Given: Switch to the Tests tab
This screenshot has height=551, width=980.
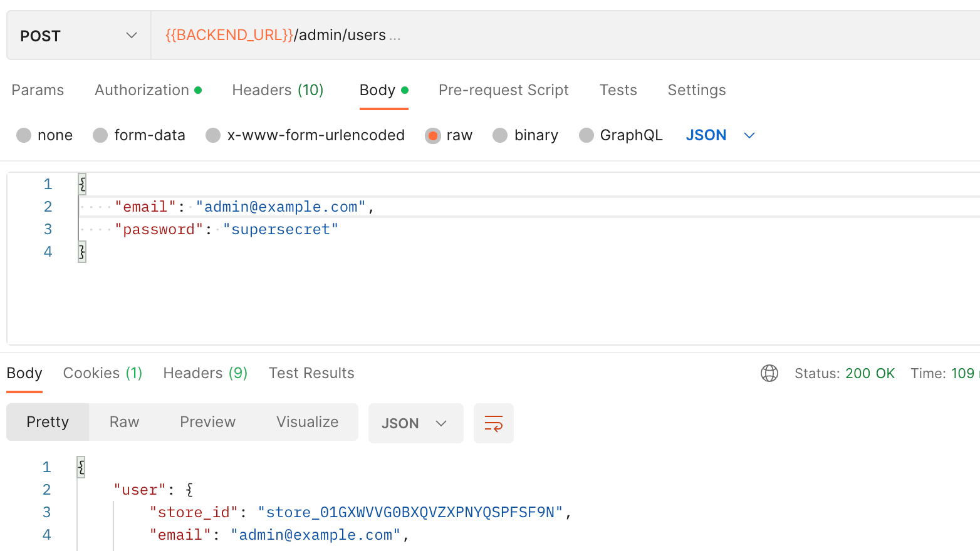Looking at the screenshot, I should click(x=618, y=90).
